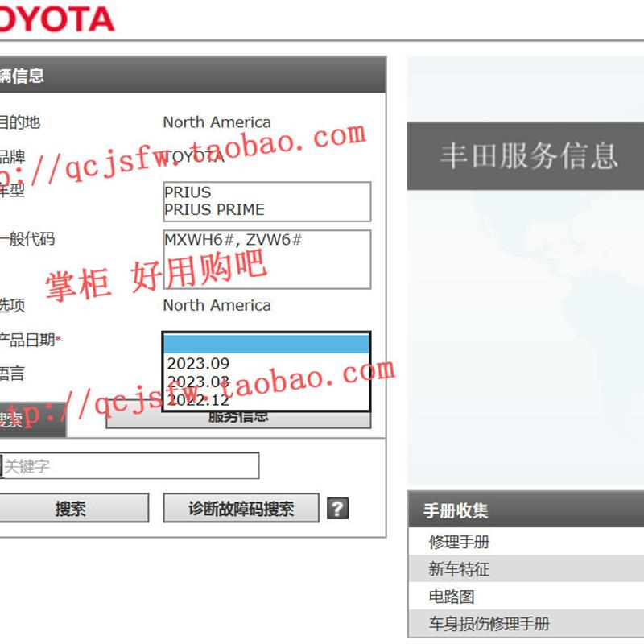Choose the blank highlighted date option

point(267,344)
